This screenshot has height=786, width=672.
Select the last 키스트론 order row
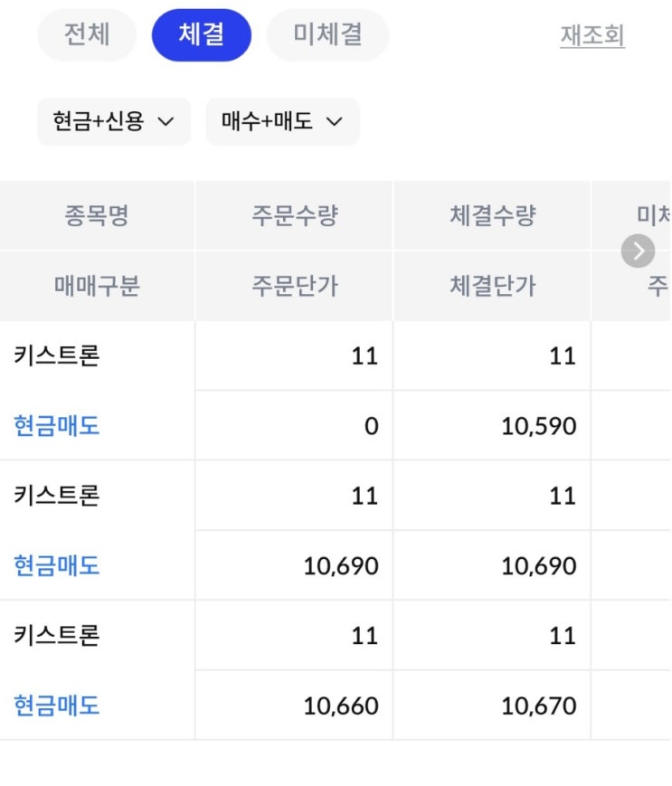[56, 636]
